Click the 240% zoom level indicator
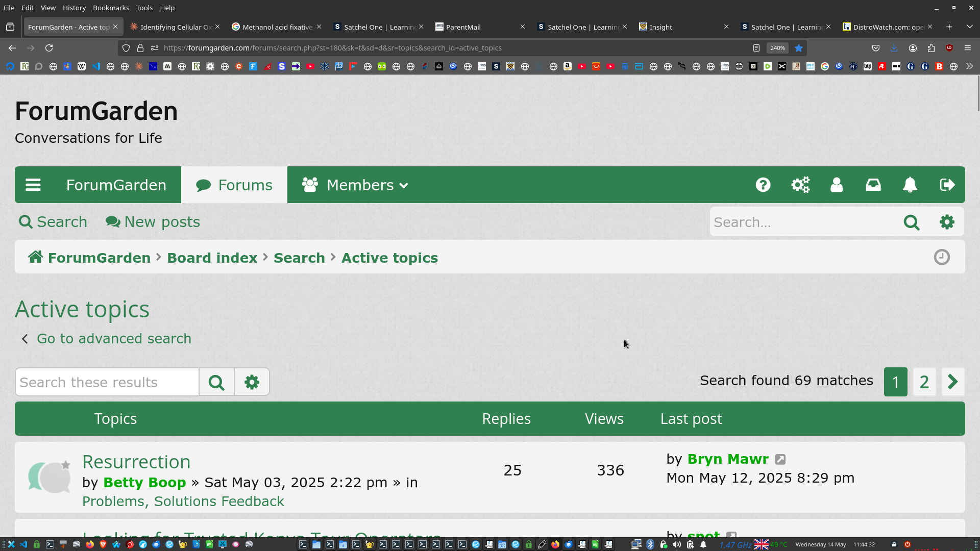This screenshot has width=980, height=551. [x=777, y=48]
